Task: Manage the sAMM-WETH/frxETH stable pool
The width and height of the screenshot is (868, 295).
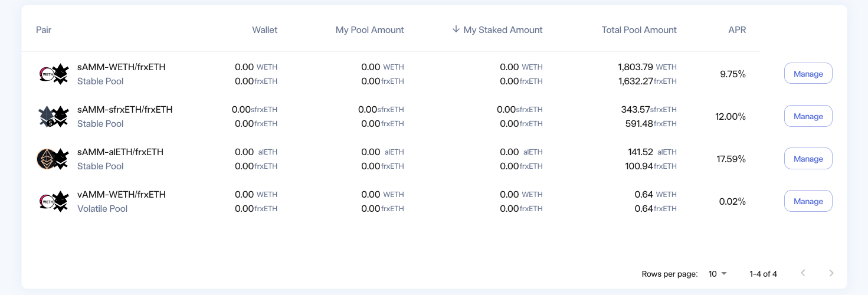Action: pos(808,74)
